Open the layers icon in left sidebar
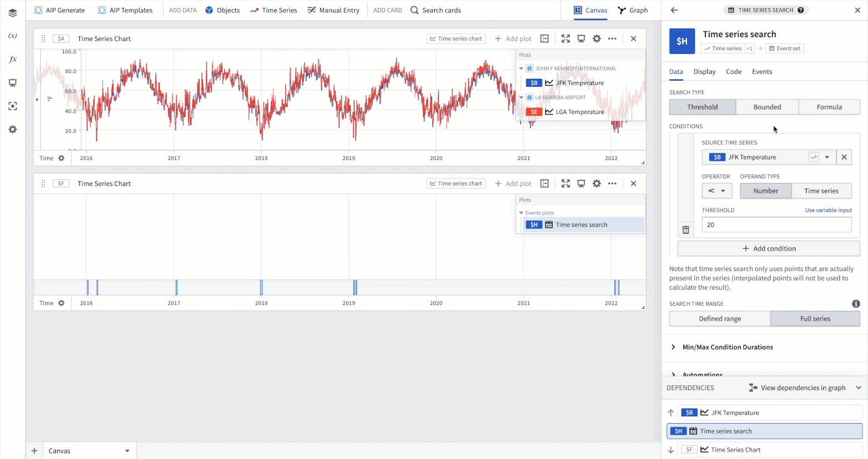This screenshot has width=868, height=459. (12, 12)
